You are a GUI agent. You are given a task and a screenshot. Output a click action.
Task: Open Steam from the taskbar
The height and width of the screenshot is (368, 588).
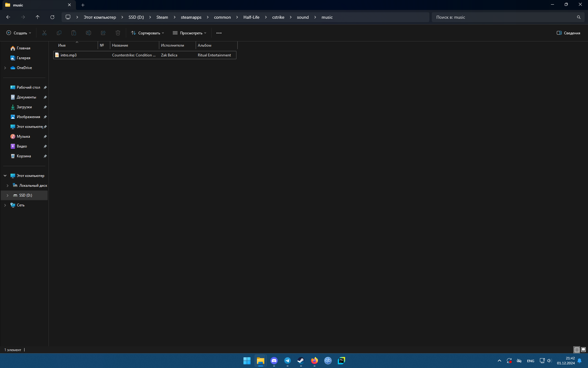(301, 361)
